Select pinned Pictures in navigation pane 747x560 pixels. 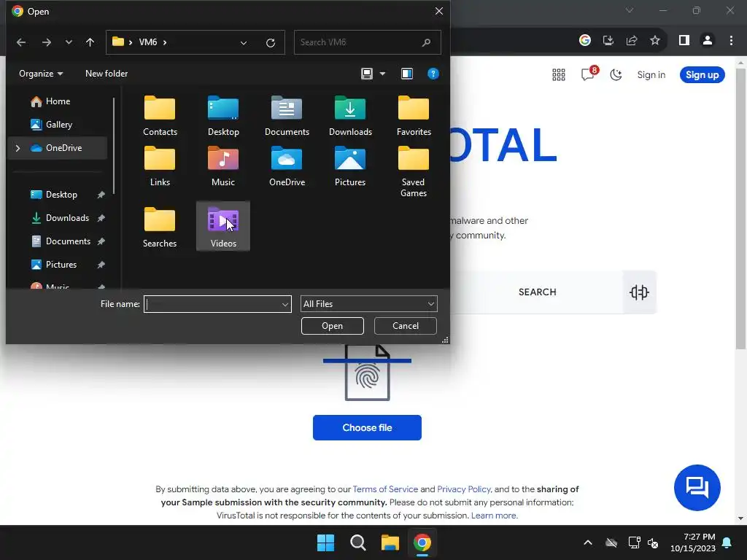point(61,265)
